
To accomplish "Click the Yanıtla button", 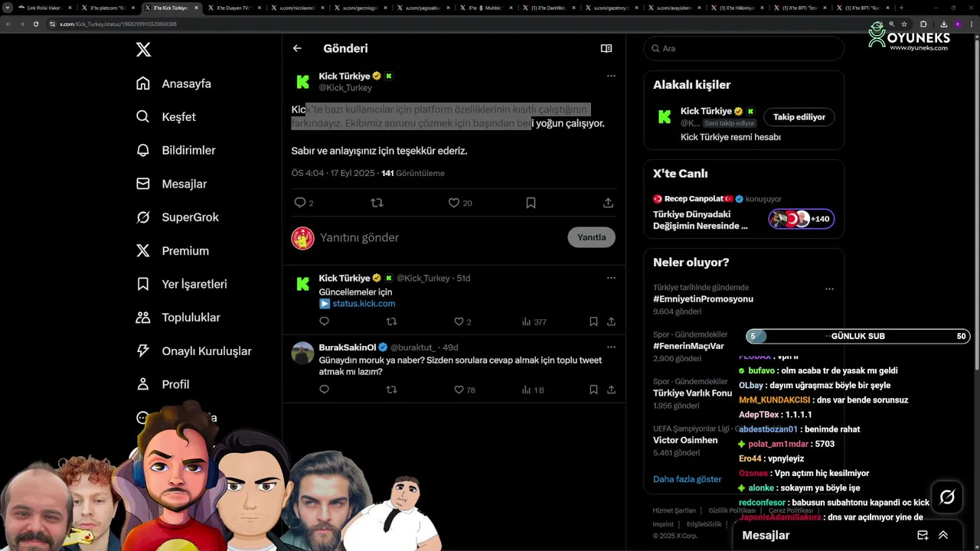I will pos(591,237).
